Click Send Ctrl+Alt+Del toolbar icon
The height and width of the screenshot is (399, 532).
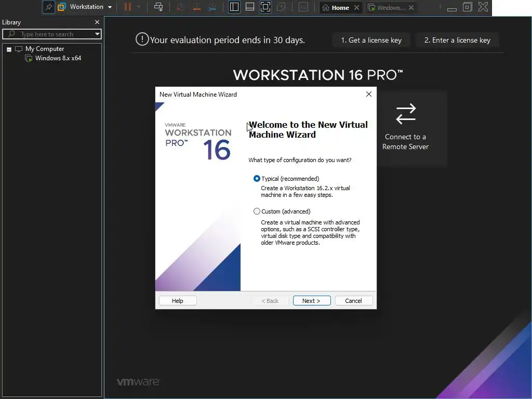[x=158, y=7]
